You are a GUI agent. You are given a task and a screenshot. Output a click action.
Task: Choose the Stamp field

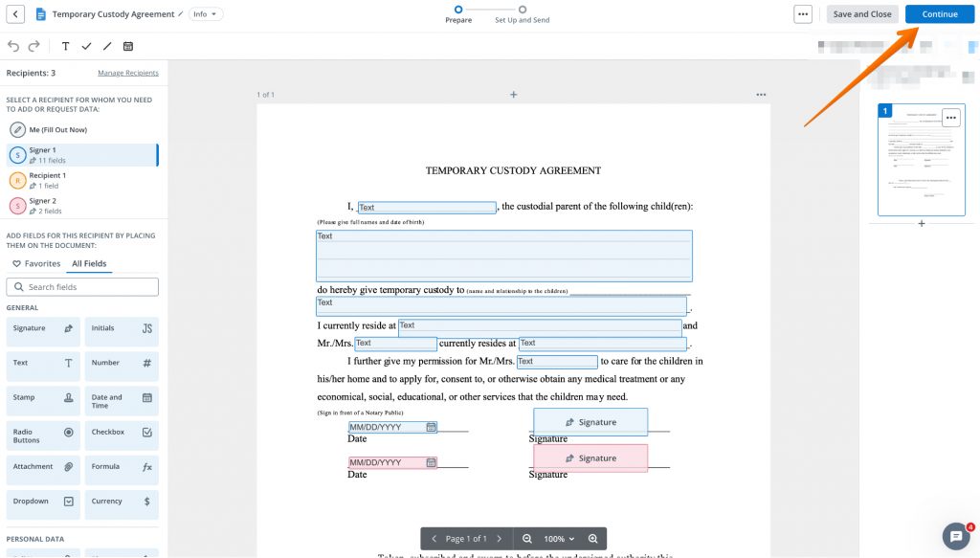tap(43, 400)
